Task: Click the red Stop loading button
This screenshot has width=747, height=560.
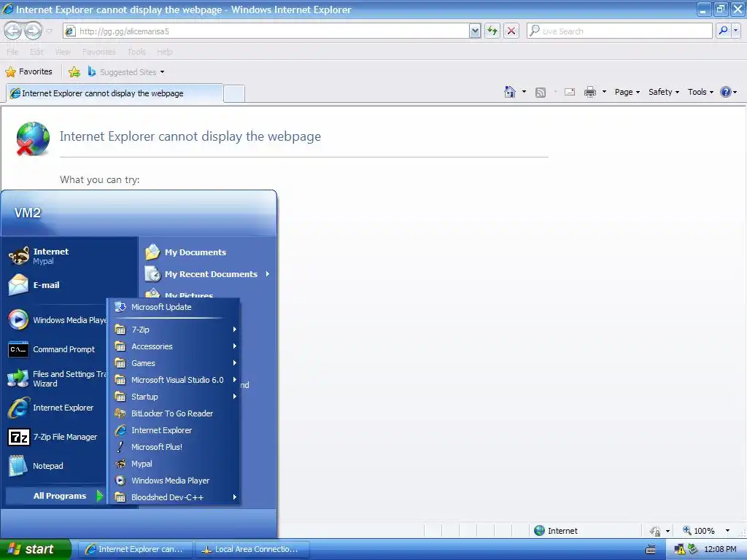Action: click(x=511, y=31)
